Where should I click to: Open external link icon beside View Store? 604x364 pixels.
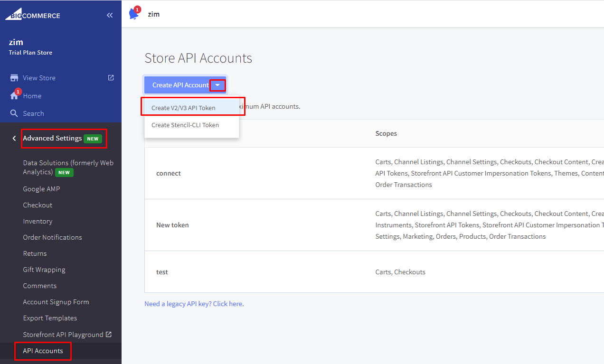tap(111, 77)
